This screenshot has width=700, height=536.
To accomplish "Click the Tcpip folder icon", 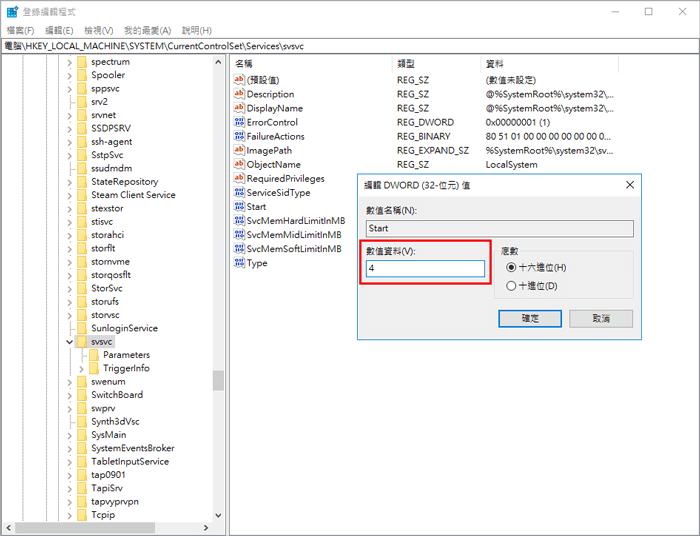I will pyautogui.click(x=82, y=515).
